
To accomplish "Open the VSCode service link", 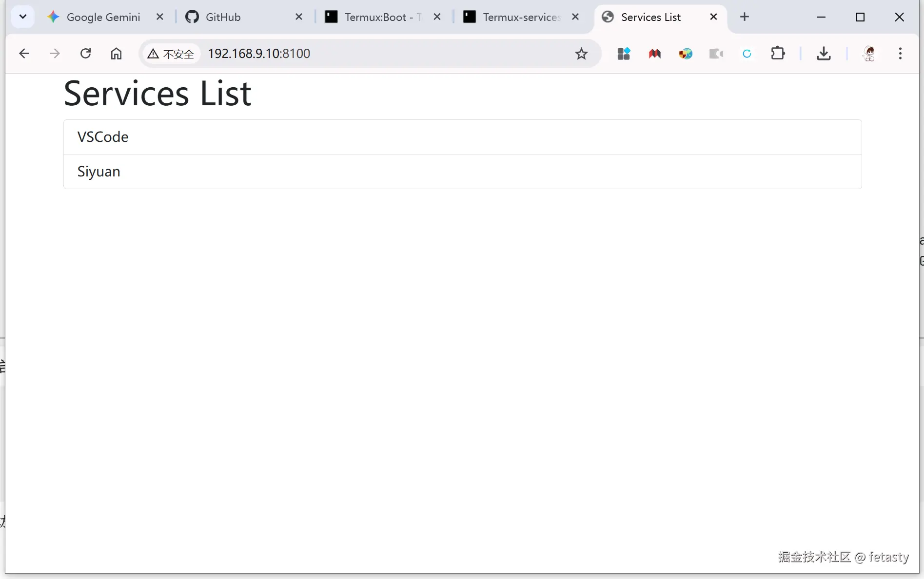I will point(462,137).
